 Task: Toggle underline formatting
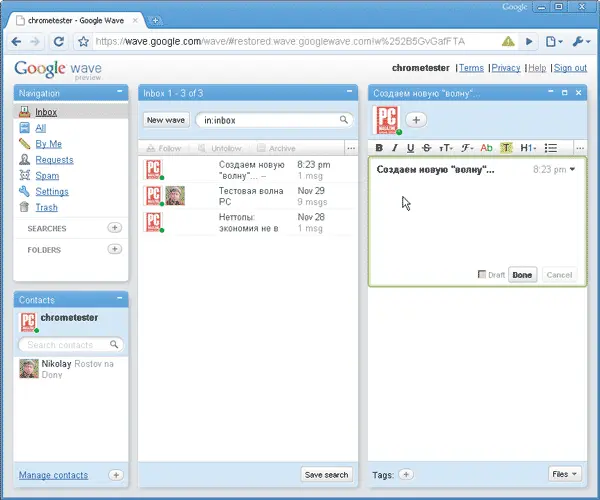click(411, 148)
